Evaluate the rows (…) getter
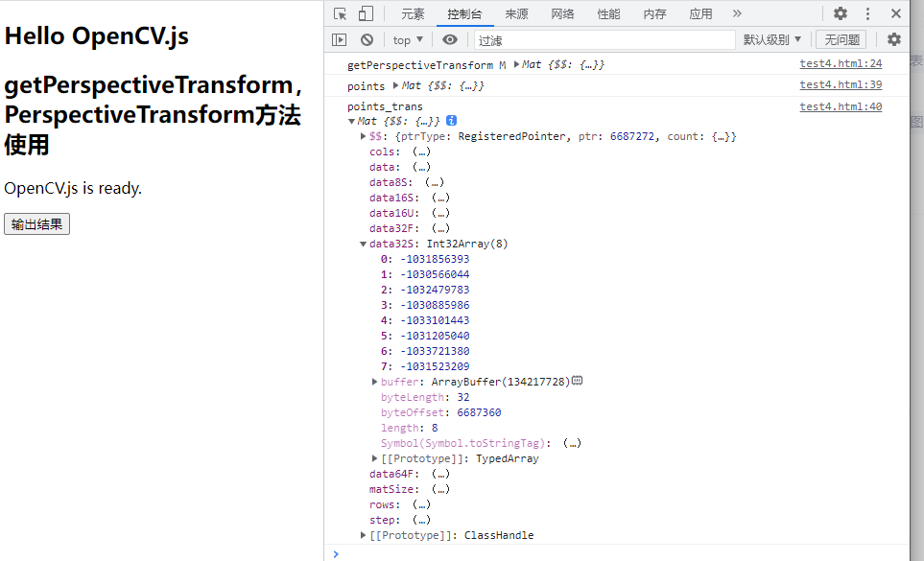This screenshot has height=561, width=924. 421,504
